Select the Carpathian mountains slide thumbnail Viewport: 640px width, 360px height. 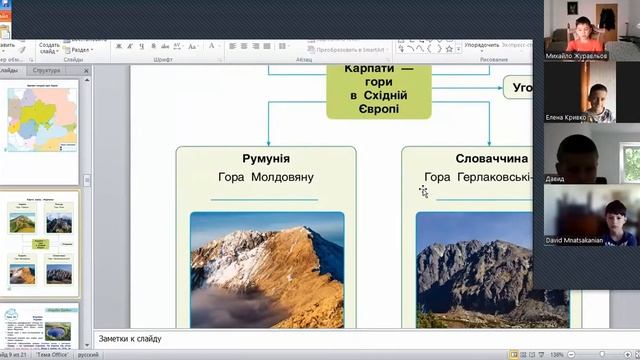(x=40, y=243)
